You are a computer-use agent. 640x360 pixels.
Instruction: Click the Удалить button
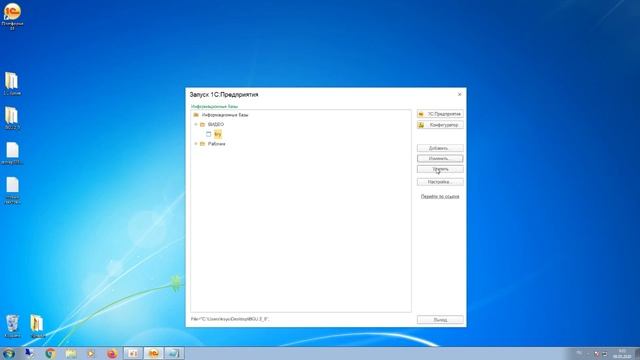[x=440, y=169]
